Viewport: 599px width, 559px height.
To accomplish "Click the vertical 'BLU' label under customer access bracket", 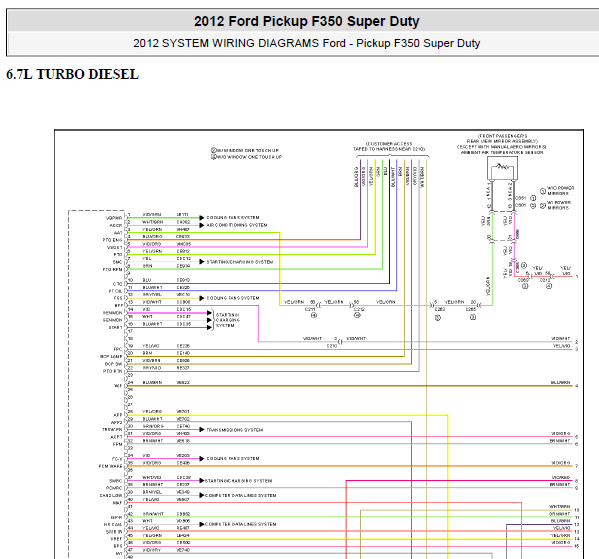I will point(386,171).
